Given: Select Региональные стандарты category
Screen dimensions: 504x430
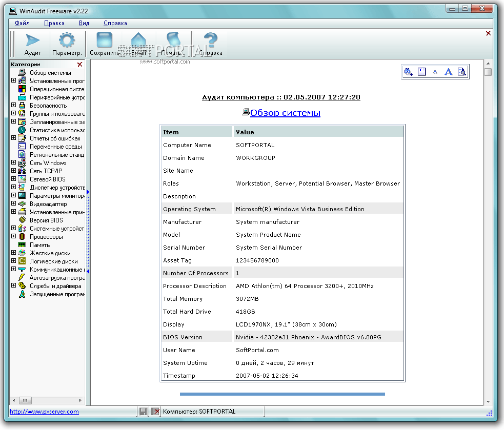Looking at the screenshot, I should tap(57, 155).
